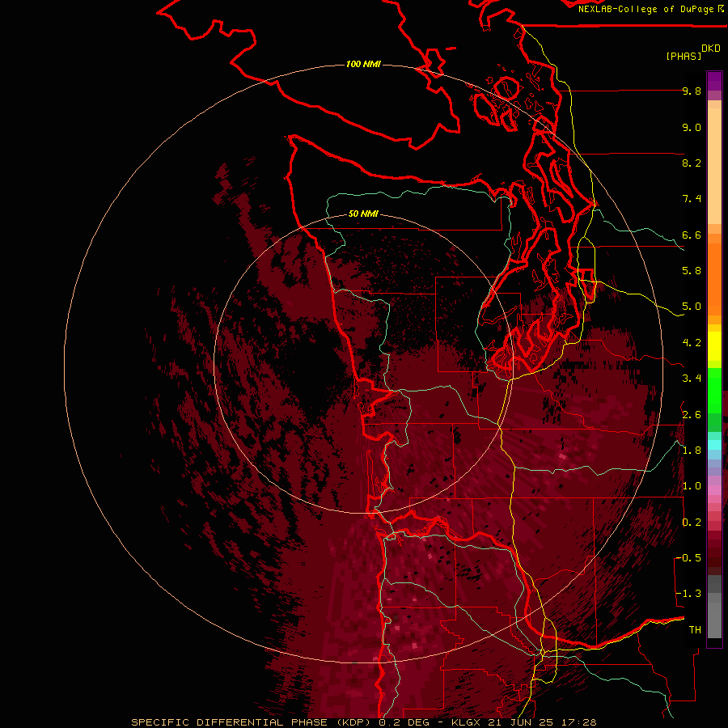Pick the cyan segment of the color bar
Screen dimensions: 728x728
coord(714,445)
